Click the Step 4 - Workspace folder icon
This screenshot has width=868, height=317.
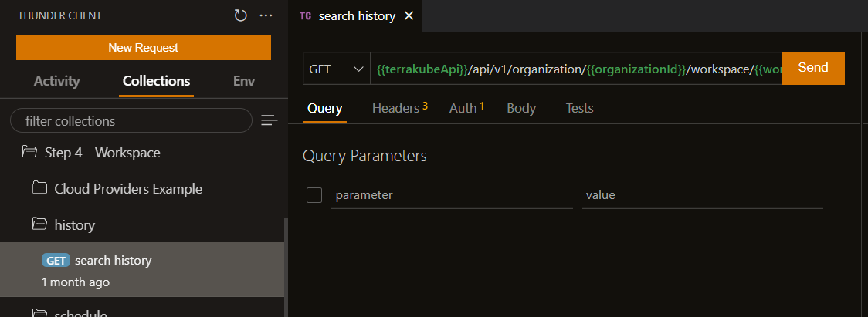coord(30,153)
